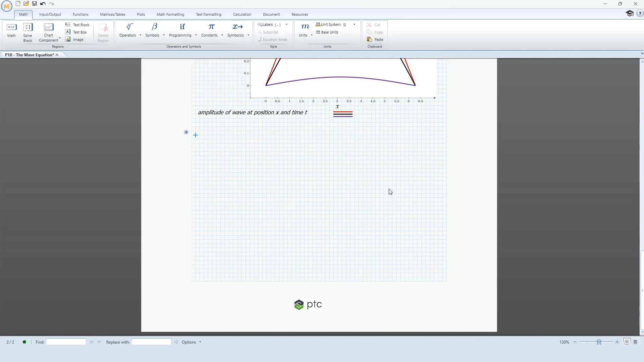
Task: Open the Input/Output tab
Action: pyautogui.click(x=50, y=14)
